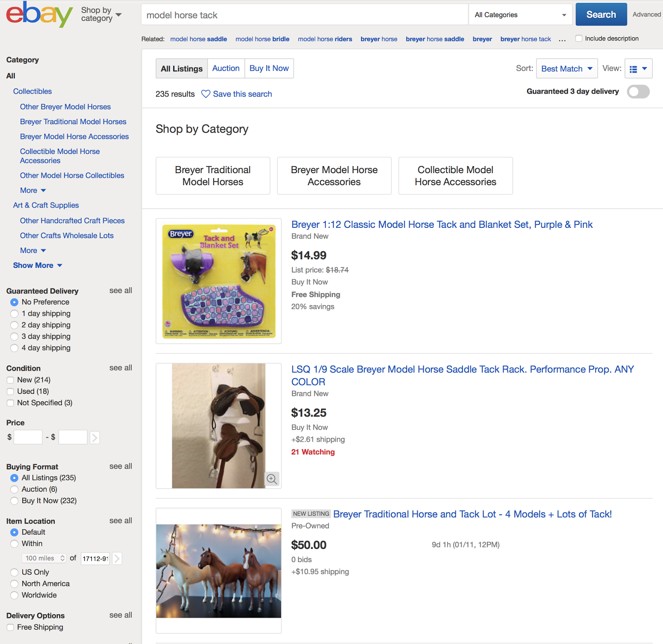Viewport: 663px width, 644px height.
Task: Click the list view icon
Action: [633, 69]
